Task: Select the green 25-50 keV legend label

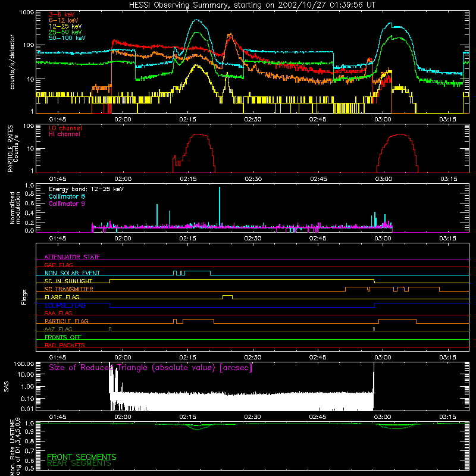Action: pos(65,32)
